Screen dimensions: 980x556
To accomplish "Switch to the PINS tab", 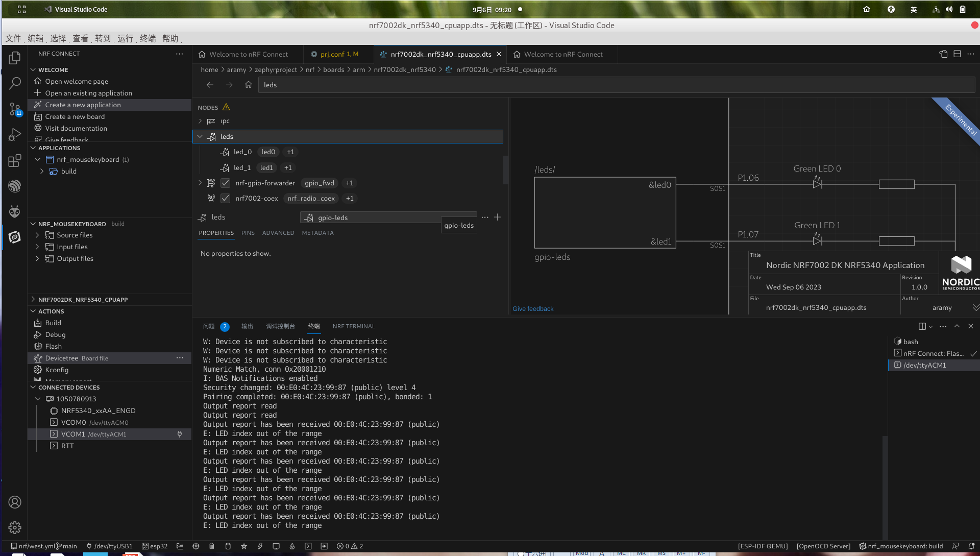I will pos(248,233).
